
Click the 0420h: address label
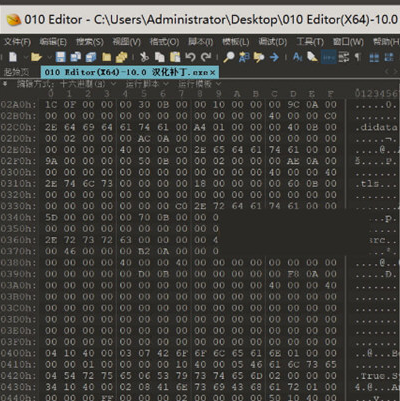tap(18, 376)
